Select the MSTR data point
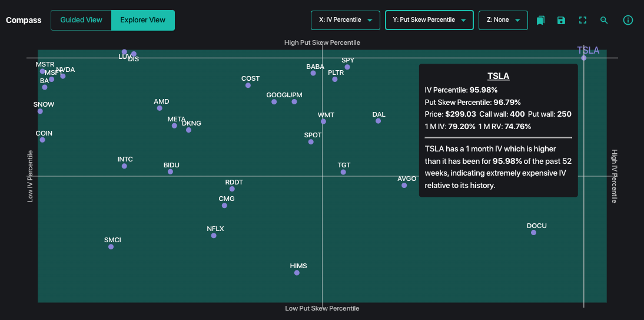The height and width of the screenshot is (320, 644). [42, 71]
